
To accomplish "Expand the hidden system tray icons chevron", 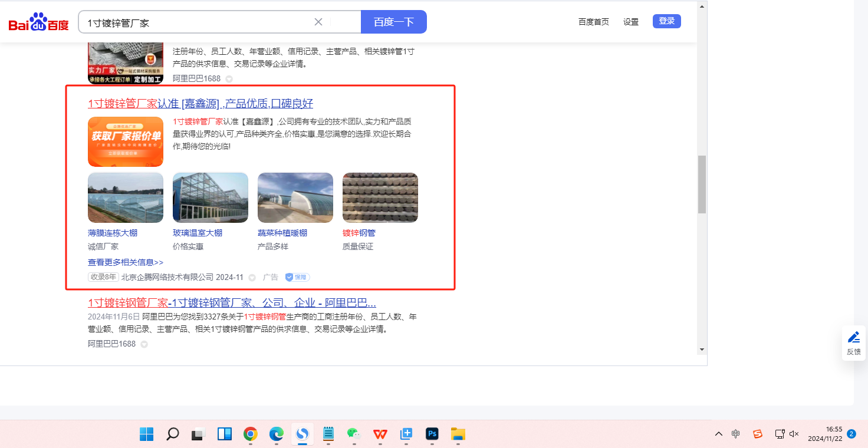I will [718, 434].
